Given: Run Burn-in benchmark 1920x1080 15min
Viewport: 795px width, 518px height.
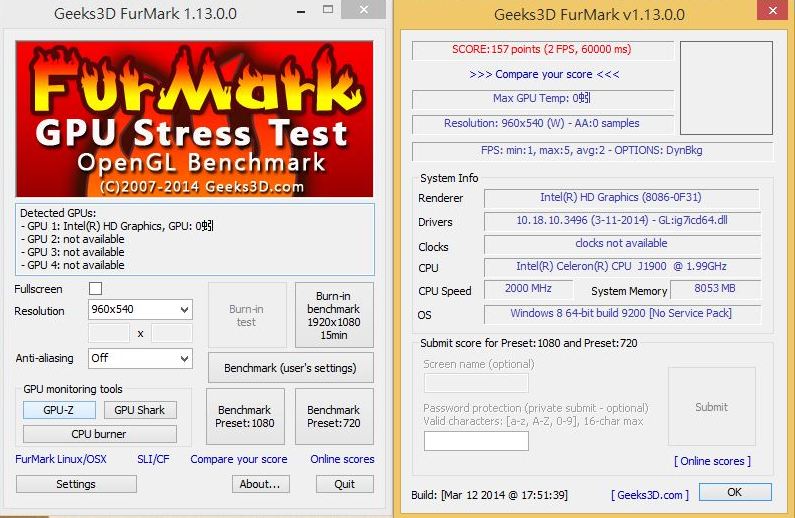Looking at the screenshot, I should [334, 315].
